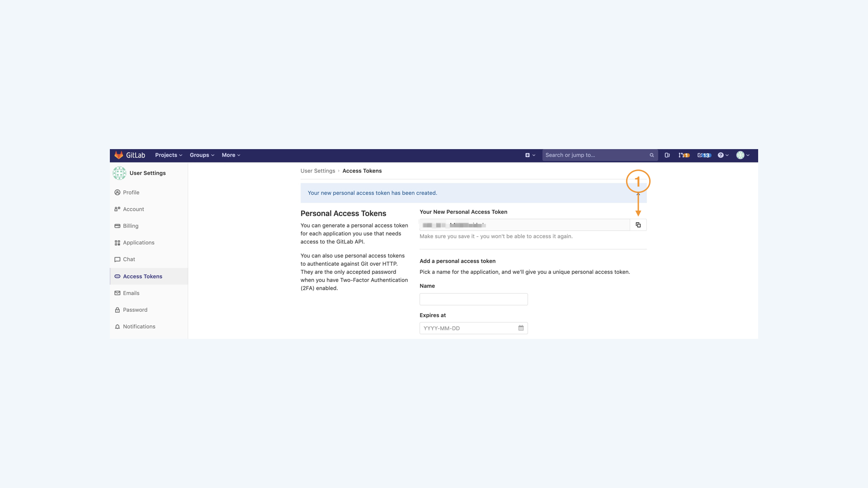Viewport: 868px width, 488px height.
Task: Click the Name input field
Action: click(473, 299)
